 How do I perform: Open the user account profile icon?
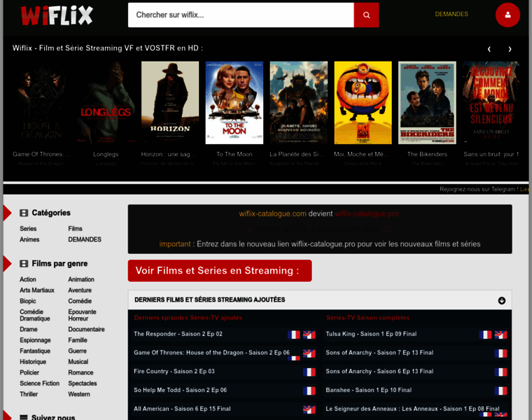[507, 15]
